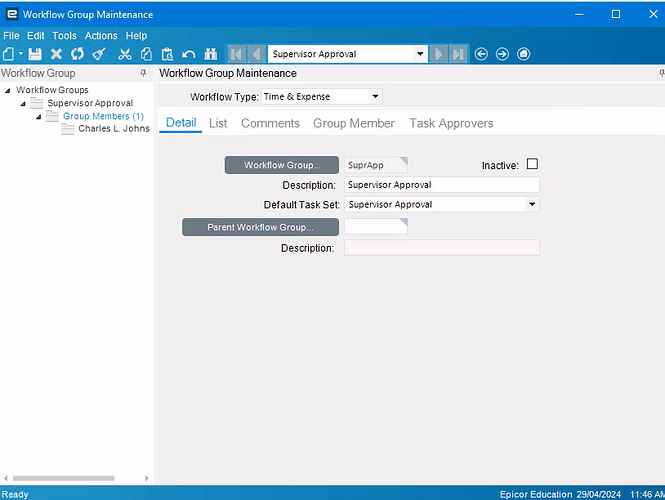Click the Undo arrow icon
The width and height of the screenshot is (665, 500).
pos(188,54)
